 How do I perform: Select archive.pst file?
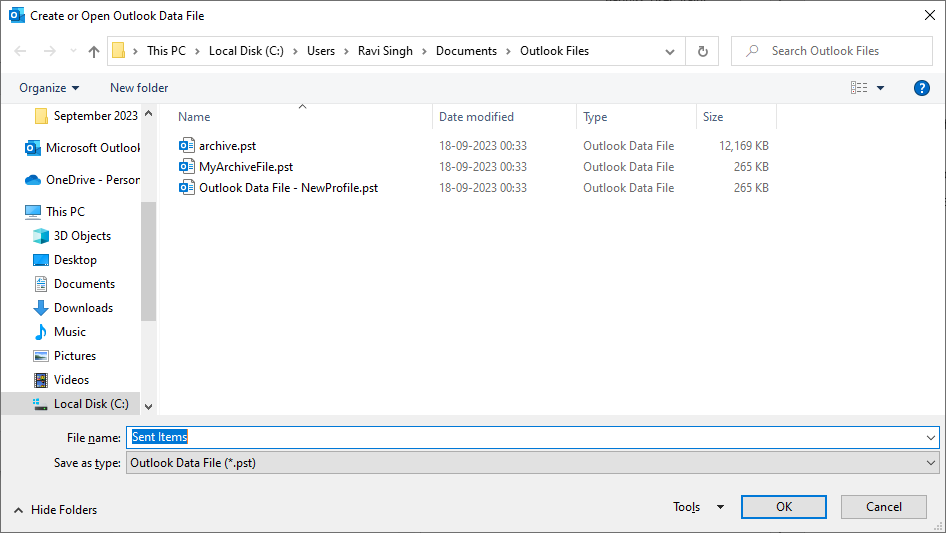point(227,146)
